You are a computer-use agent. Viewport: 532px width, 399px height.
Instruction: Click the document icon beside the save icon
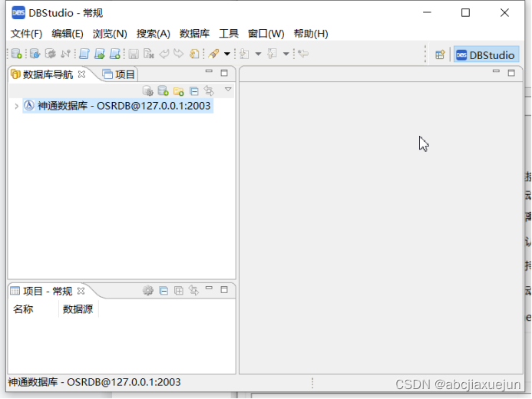point(149,54)
